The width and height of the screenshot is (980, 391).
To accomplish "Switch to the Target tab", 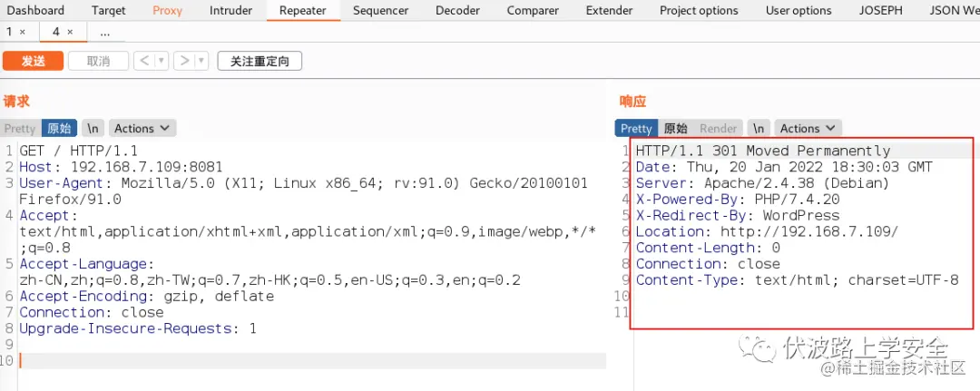I will pyautogui.click(x=108, y=11).
